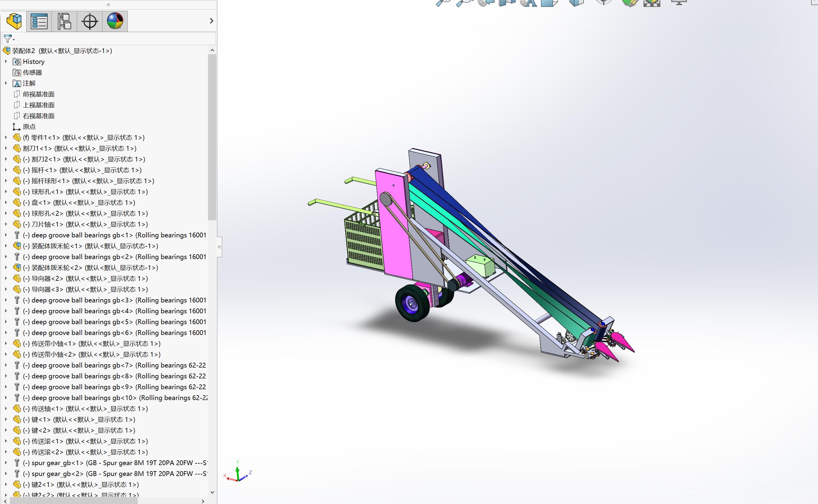The image size is (818, 504).
Task: Expand the History folder
Action: click(x=6, y=61)
